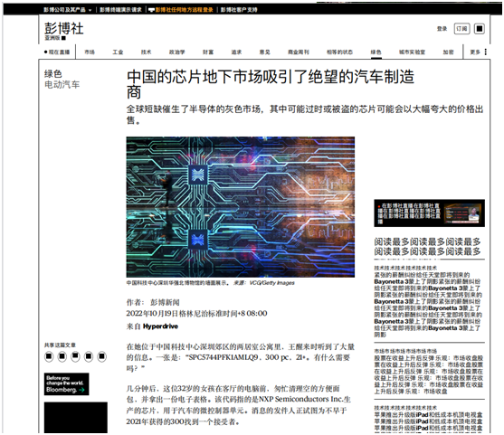504x435 pixels.
Task: Select the 技术 nav tab
Action: pyautogui.click(x=147, y=52)
